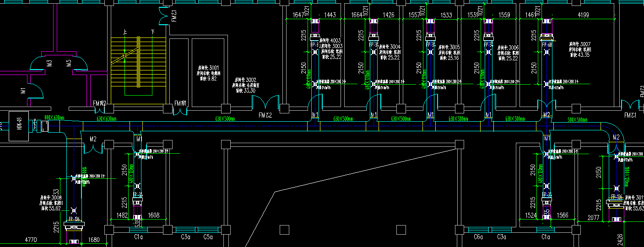Click the 630X630mm duct size label
644x247 pixels.
[x=106, y=118]
